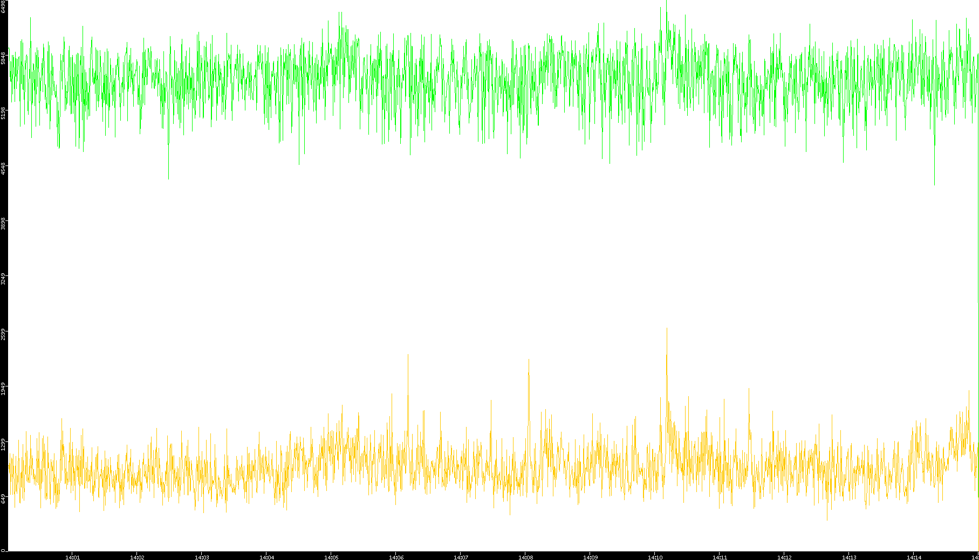The height and width of the screenshot is (560, 979).
Task: Click the 649 value axis label
Action: click(3, 499)
